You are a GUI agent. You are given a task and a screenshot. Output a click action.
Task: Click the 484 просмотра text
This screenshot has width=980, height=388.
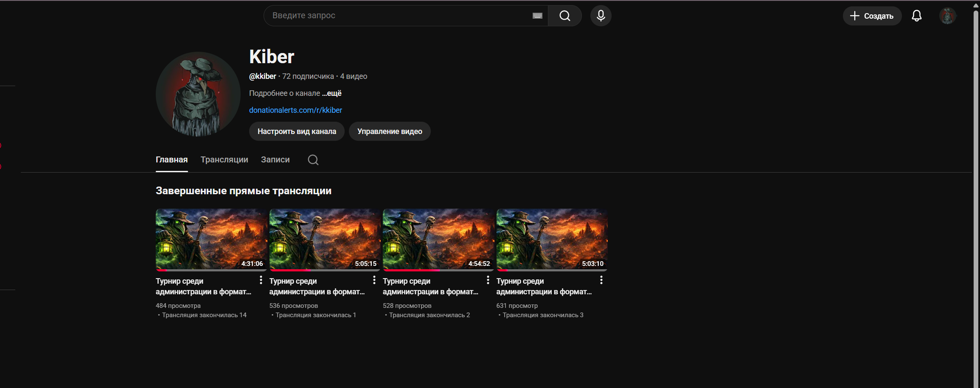click(x=178, y=306)
